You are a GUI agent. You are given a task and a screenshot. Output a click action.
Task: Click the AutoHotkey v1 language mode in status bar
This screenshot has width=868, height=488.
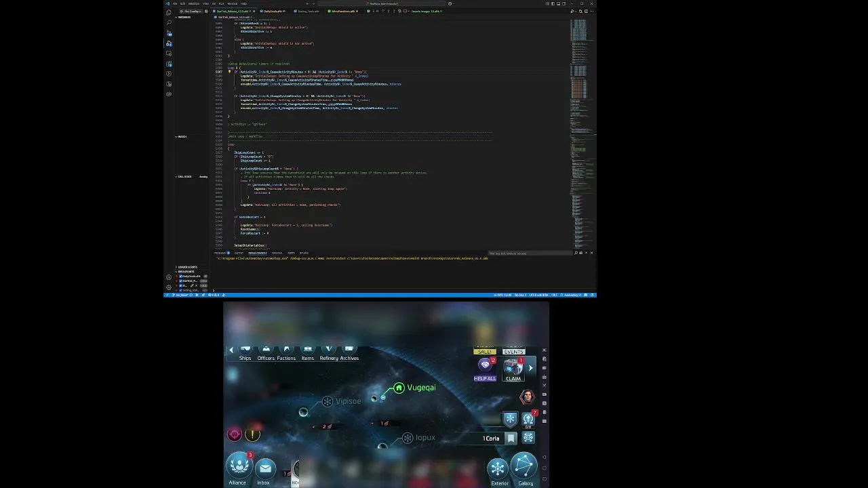[572, 295]
